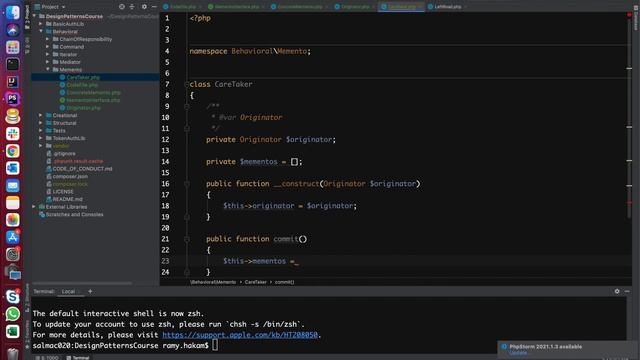This screenshot has width=640, height=360.
Task: Toggle fold of __construct function at line 16
Action: pos(187,184)
